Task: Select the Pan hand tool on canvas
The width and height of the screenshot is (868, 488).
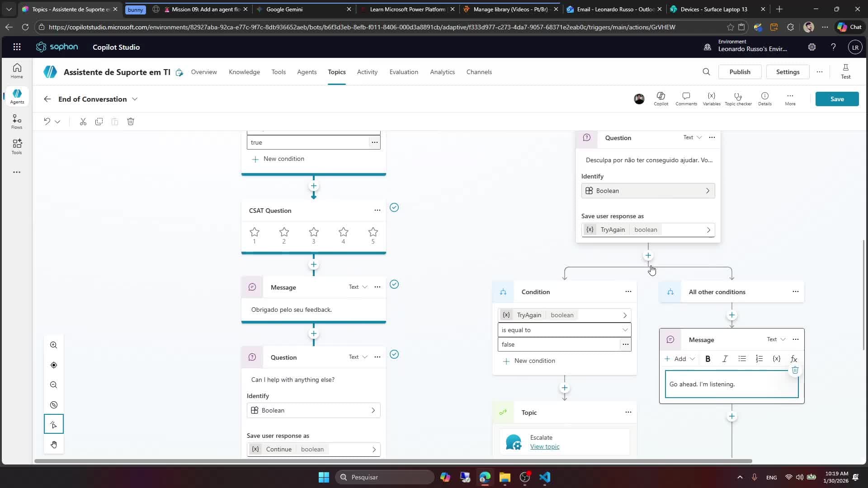Action: [54, 444]
